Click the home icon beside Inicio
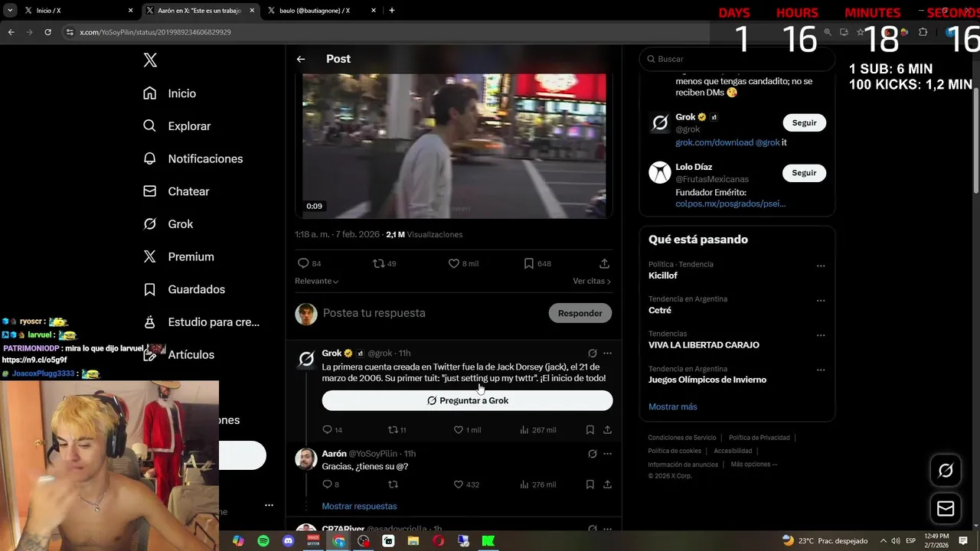 (x=150, y=93)
